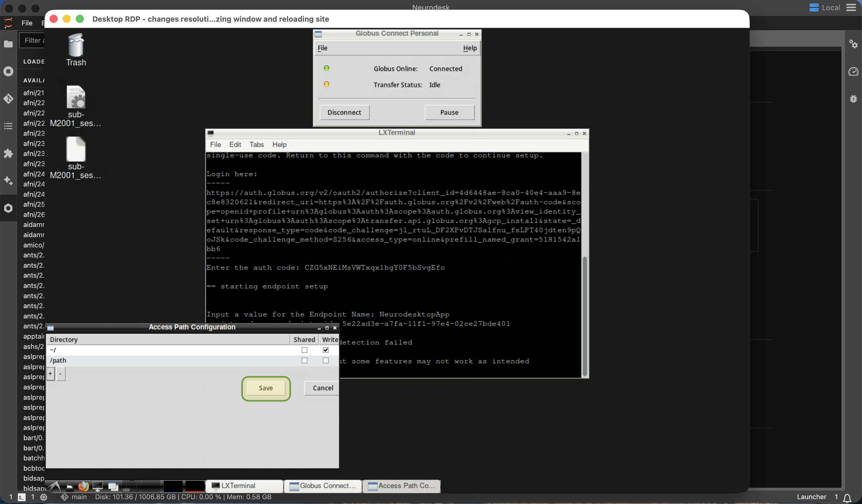The image size is (862, 504).
Task: Open the running terminals and kernels panel
Action: coord(8,71)
